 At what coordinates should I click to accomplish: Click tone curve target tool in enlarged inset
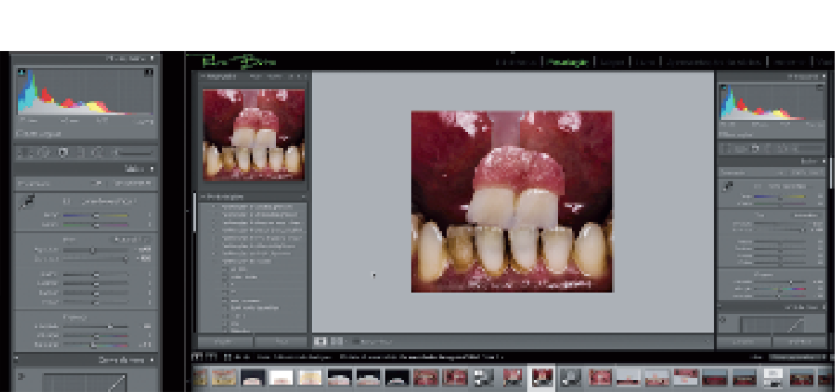[21, 377]
